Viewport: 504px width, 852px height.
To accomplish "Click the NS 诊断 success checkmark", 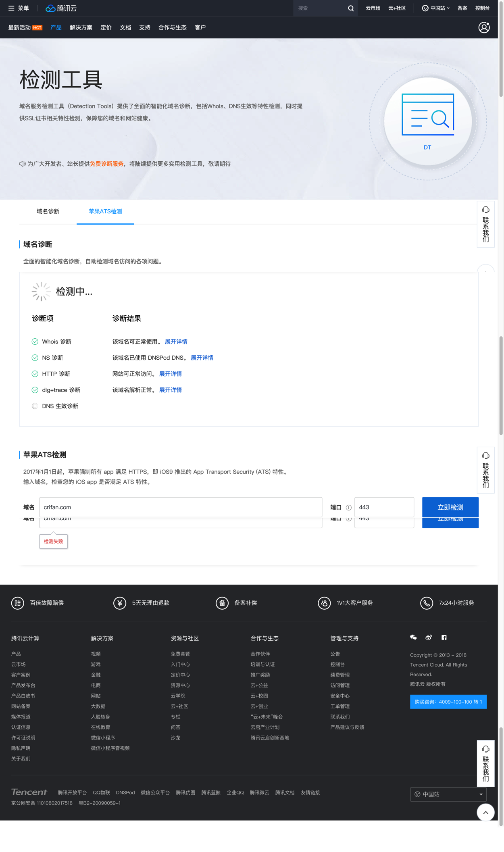I will coord(35,358).
